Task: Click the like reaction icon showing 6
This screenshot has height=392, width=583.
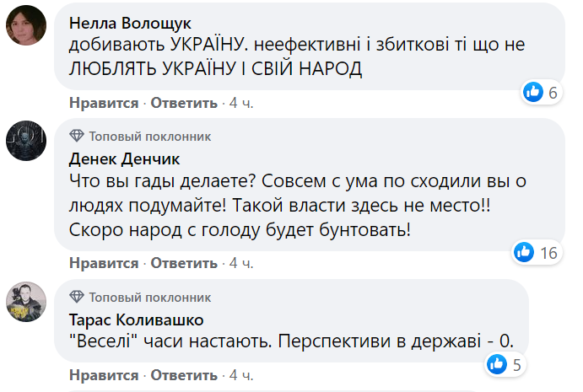Action: [532, 93]
